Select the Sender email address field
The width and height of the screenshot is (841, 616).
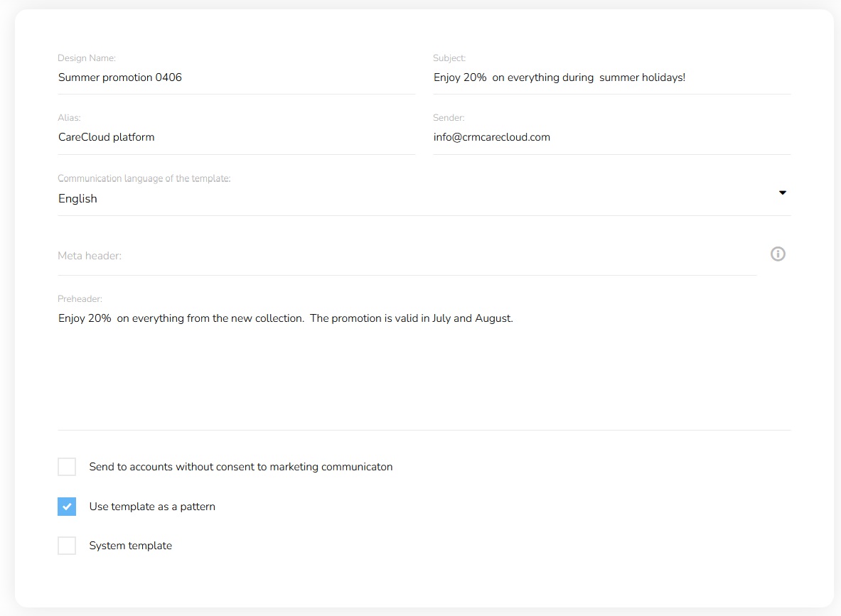pos(610,137)
